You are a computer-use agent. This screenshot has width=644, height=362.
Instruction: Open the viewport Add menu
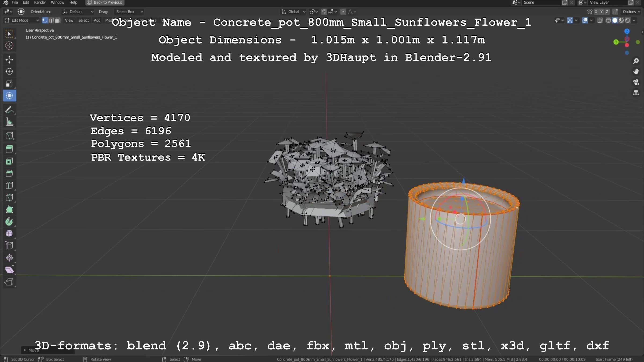coord(97,20)
